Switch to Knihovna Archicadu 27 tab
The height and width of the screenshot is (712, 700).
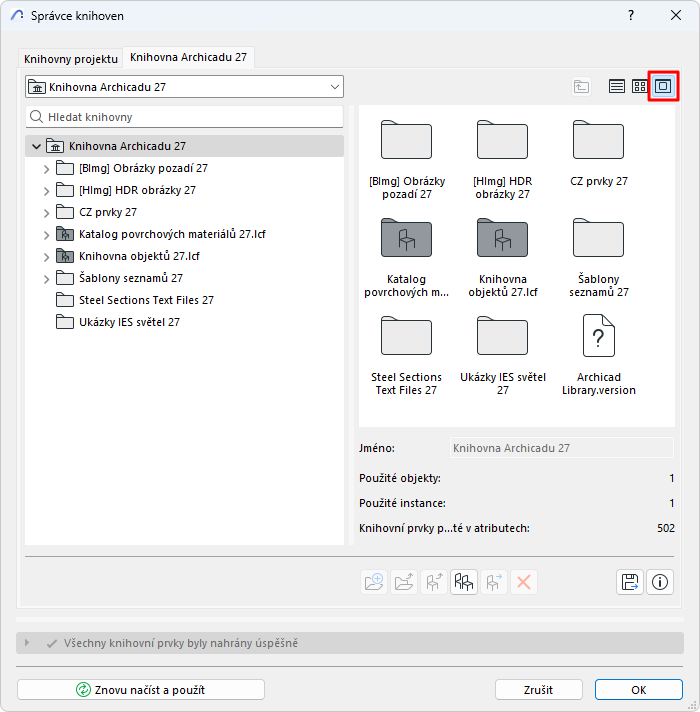pyautogui.click(x=188, y=57)
